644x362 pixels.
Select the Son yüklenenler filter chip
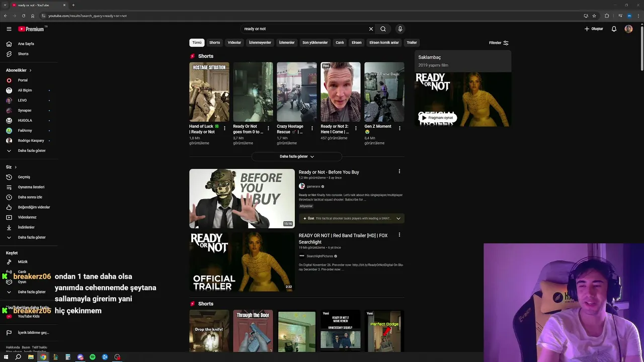pyautogui.click(x=315, y=43)
